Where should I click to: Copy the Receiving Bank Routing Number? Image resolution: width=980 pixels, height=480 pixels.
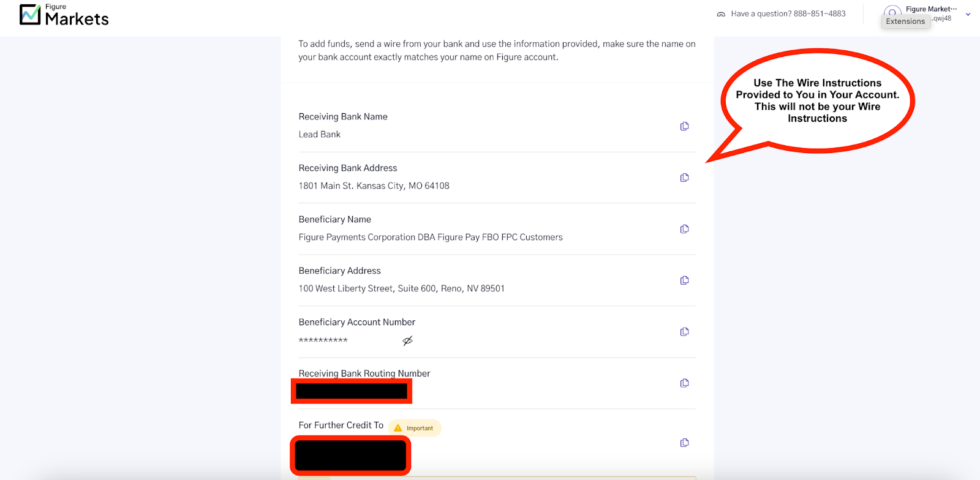point(684,383)
